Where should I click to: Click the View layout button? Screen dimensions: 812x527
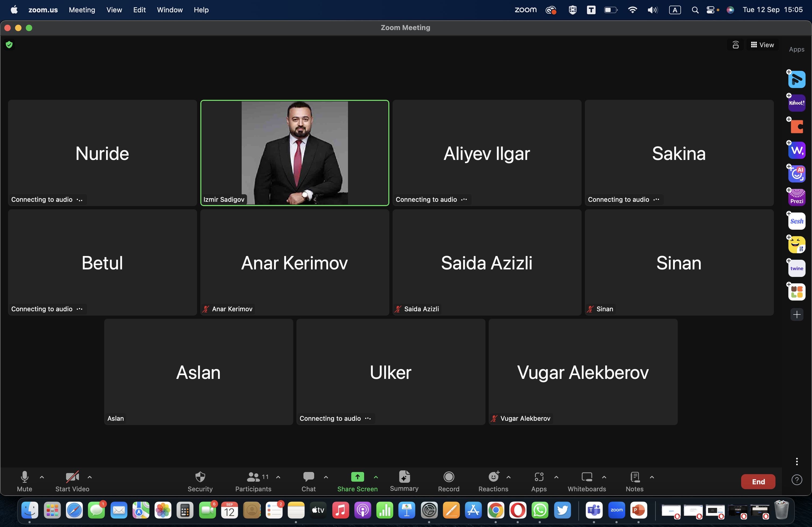pyautogui.click(x=763, y=45)
